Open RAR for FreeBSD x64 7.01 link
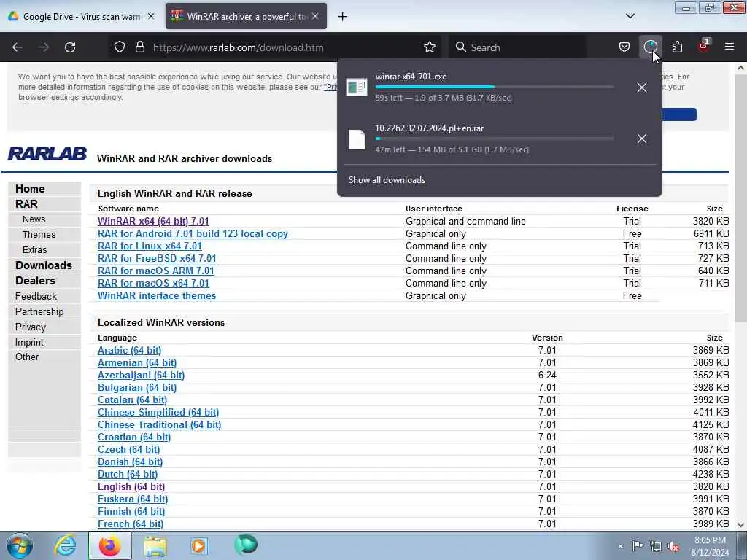 (x=157, y=258)
